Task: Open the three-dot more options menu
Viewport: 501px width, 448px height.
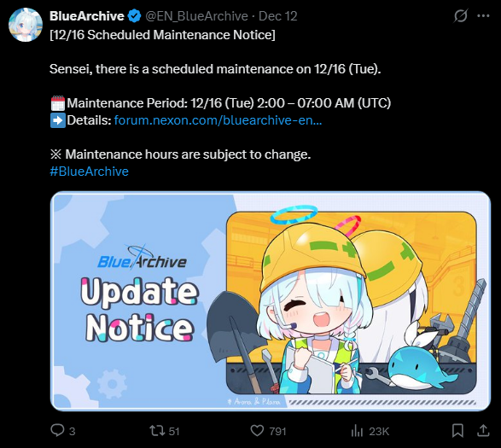Action: tap(483, 15)
